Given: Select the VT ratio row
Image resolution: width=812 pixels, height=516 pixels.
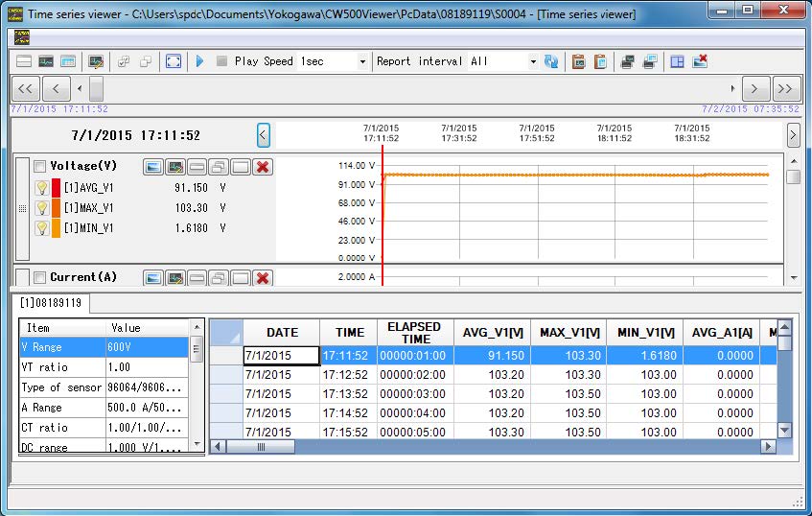Looking at the screenshot, I should coord(104,367).
